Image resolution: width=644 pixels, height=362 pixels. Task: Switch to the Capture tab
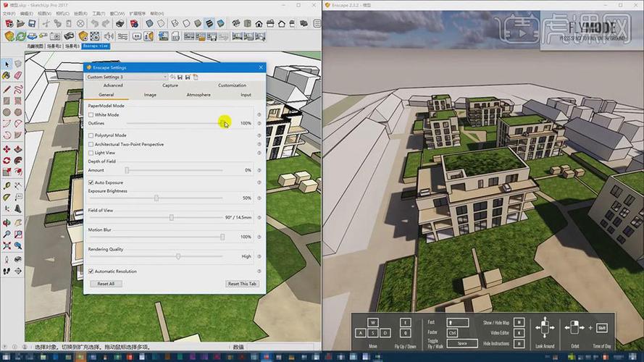(170, 85)
